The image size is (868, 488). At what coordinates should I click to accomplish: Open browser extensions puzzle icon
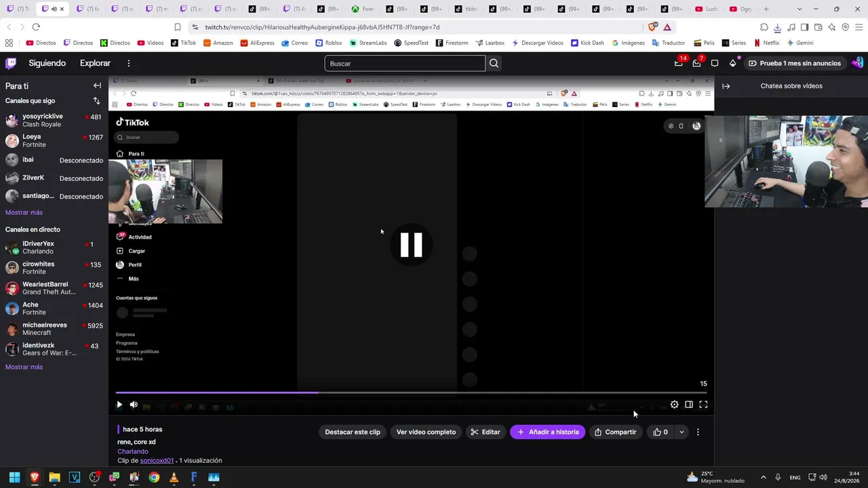click(x=764, y=27)
